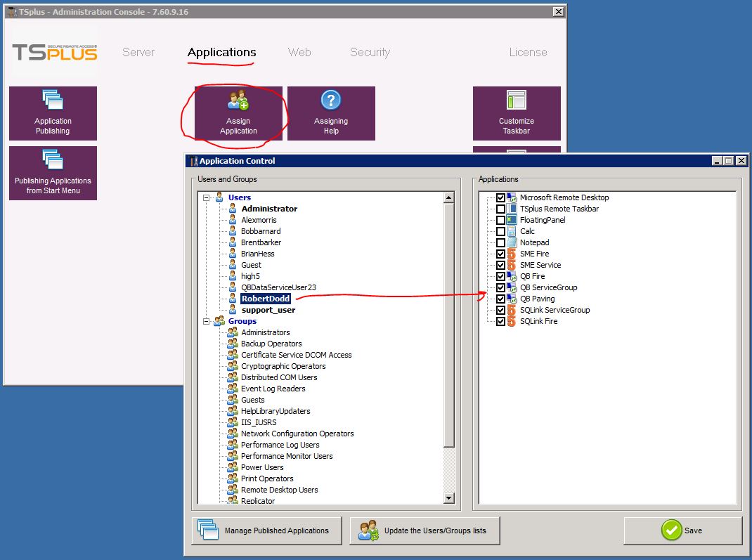The height and width of the screenshot is (560, 752).
Task: Switch to the Web tab
Action: 299,52
